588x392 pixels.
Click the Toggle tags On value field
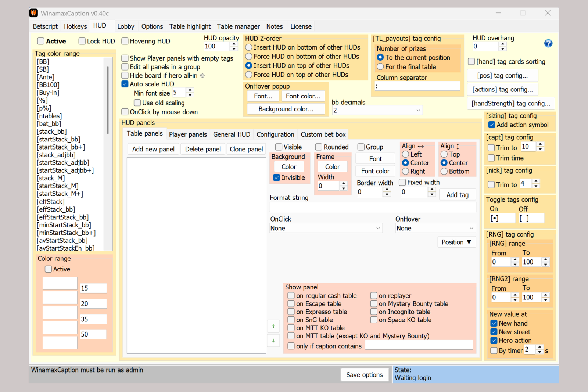tap(502, 218)
